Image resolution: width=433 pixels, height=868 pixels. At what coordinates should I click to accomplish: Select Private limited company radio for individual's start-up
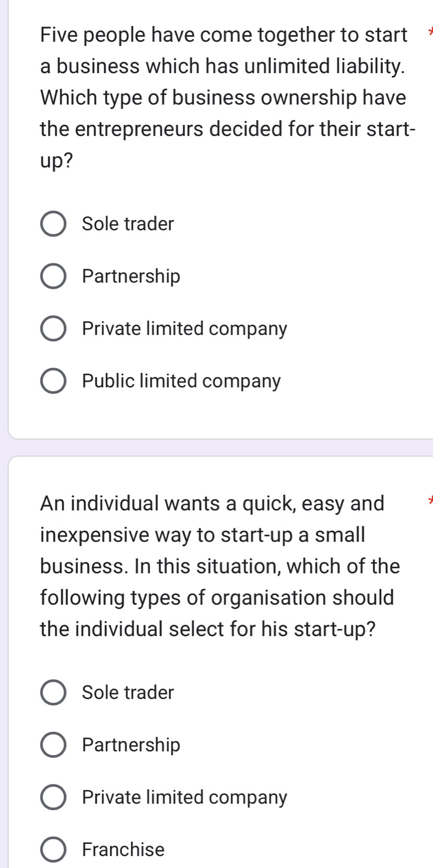click(53, 797)
